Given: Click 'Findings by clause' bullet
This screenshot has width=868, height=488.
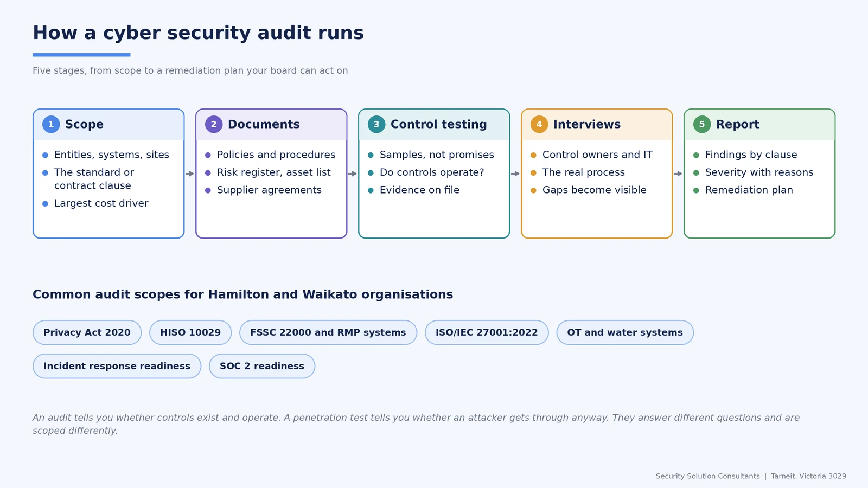Looking at the screenshot, I should [751, 155].
